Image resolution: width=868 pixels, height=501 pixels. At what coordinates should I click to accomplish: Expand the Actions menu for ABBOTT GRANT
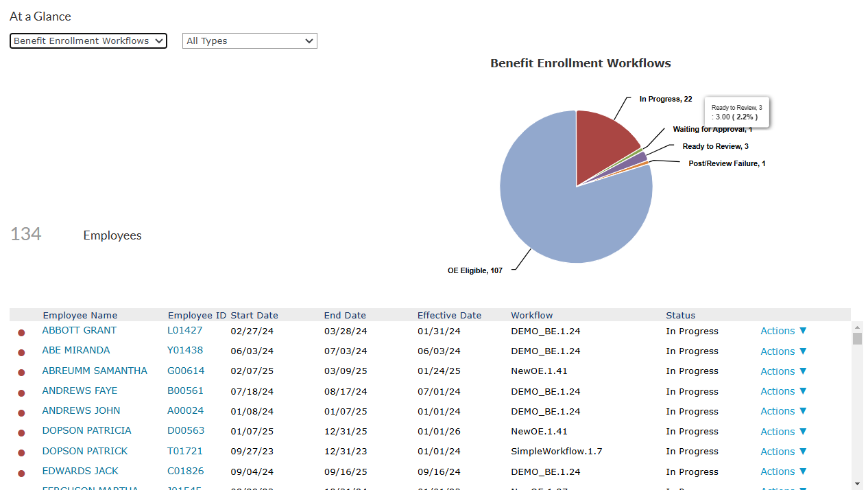click(x=783, y=331)
